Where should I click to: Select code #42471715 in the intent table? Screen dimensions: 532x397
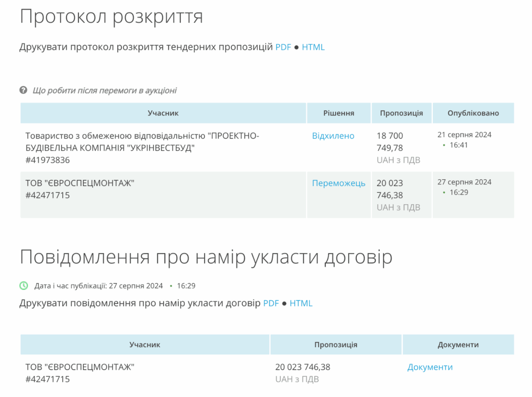(47, 379)
